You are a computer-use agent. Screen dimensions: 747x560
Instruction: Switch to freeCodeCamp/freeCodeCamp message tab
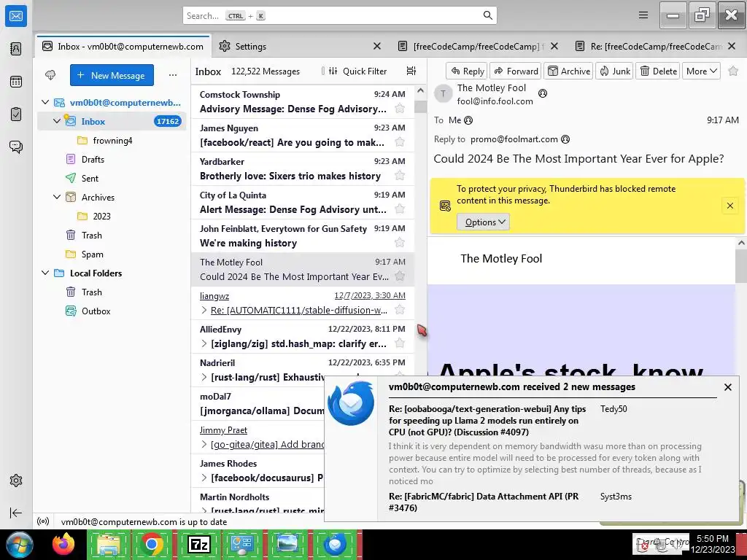point(477,46)
